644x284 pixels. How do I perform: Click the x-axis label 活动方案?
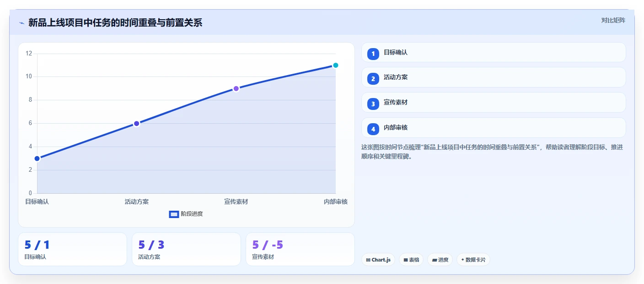(136, 202)
